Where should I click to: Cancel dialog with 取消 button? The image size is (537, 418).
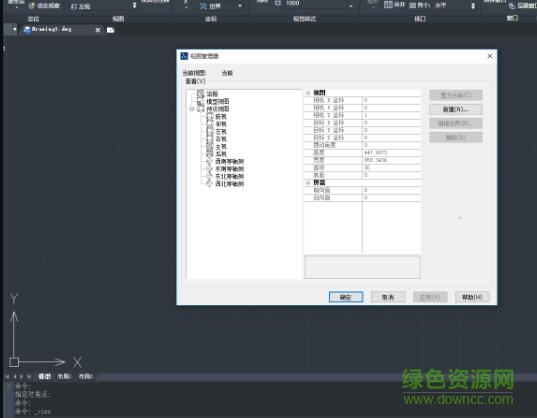388,297
